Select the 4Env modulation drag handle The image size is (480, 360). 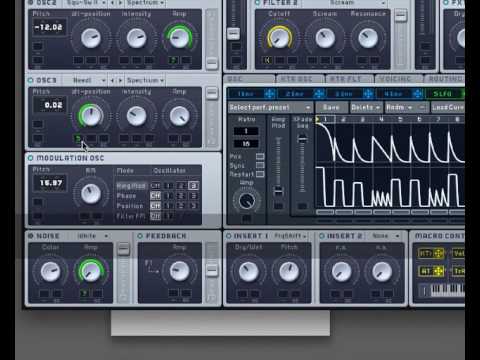417,94
